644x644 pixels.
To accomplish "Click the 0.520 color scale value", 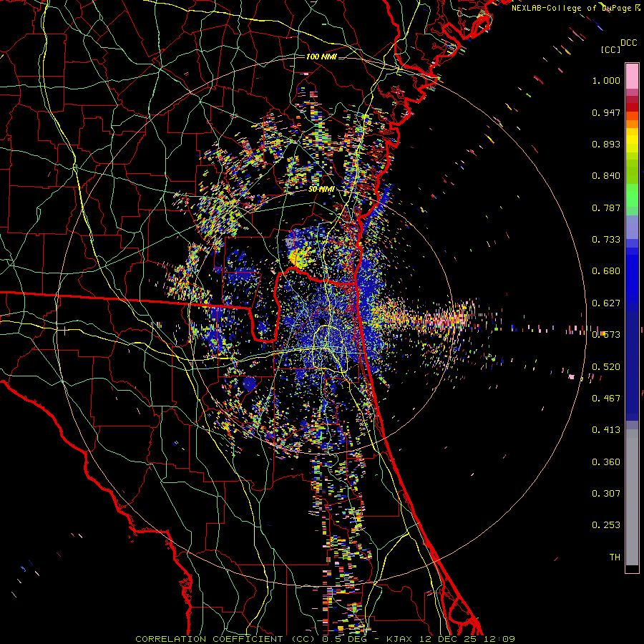I will coord(606,367).
